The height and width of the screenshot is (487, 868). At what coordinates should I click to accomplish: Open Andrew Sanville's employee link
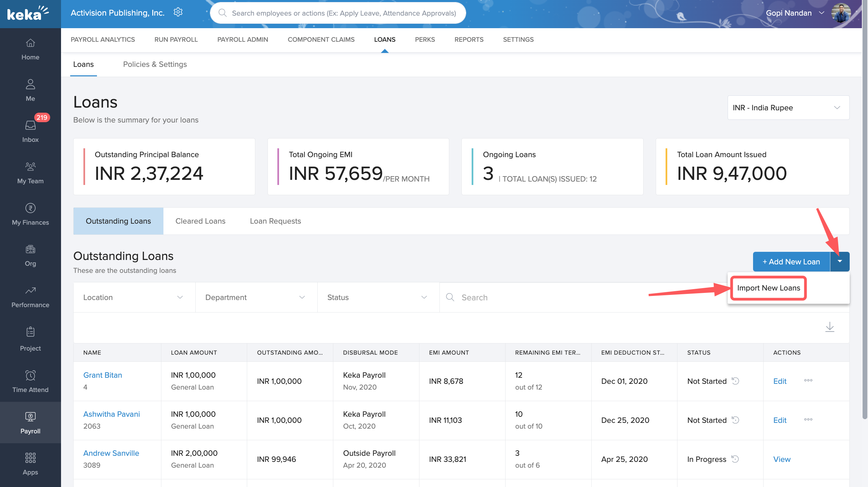tap(111, 453)
